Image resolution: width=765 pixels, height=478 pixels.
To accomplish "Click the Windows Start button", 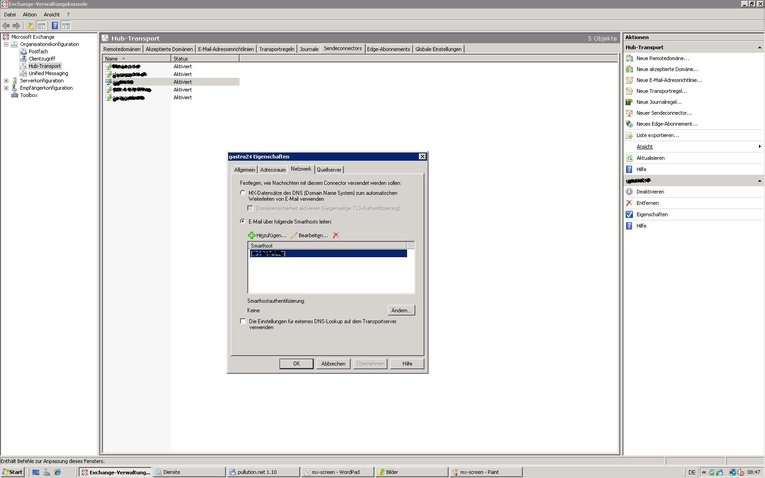I will coord(13,472).
